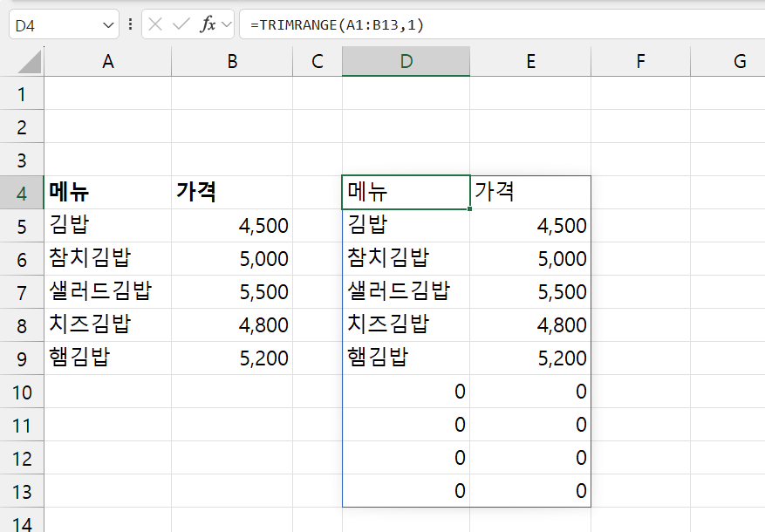Open Insert Function via the fx icon
This screenshot has width=765, height=532.
pyautogui.click(x=208, y=24)
